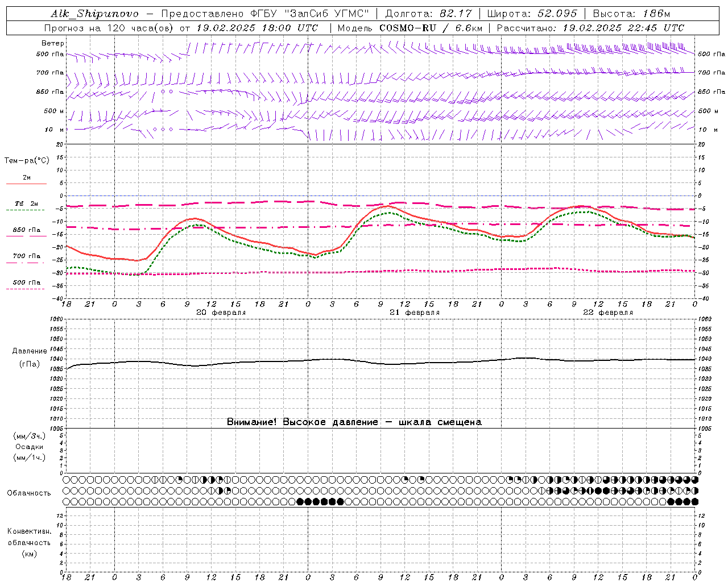Click the (гПа) pressure unit label
The width and height of the screenshot is (728, 582).
click(30, 364)
